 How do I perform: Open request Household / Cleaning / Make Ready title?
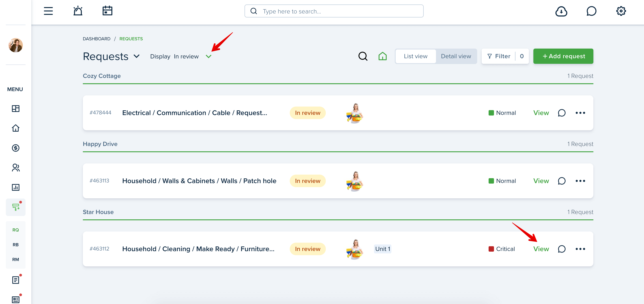[x=198, y=249]
